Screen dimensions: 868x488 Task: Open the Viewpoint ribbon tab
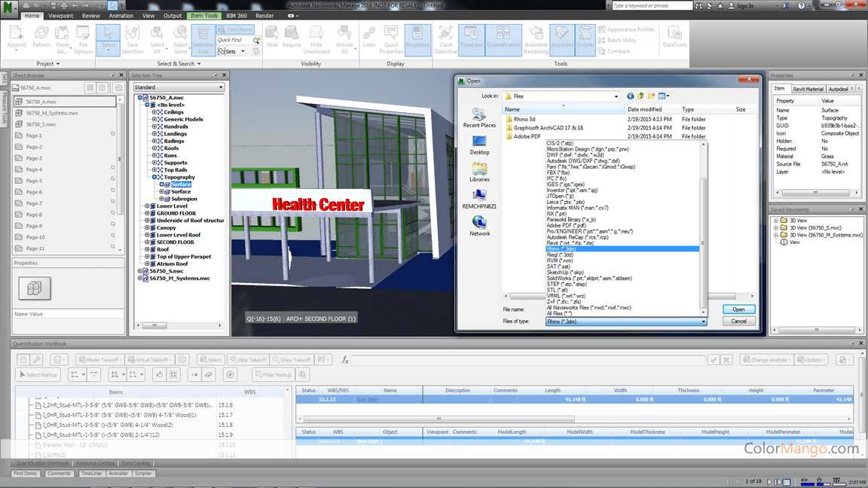coord(60,16)
